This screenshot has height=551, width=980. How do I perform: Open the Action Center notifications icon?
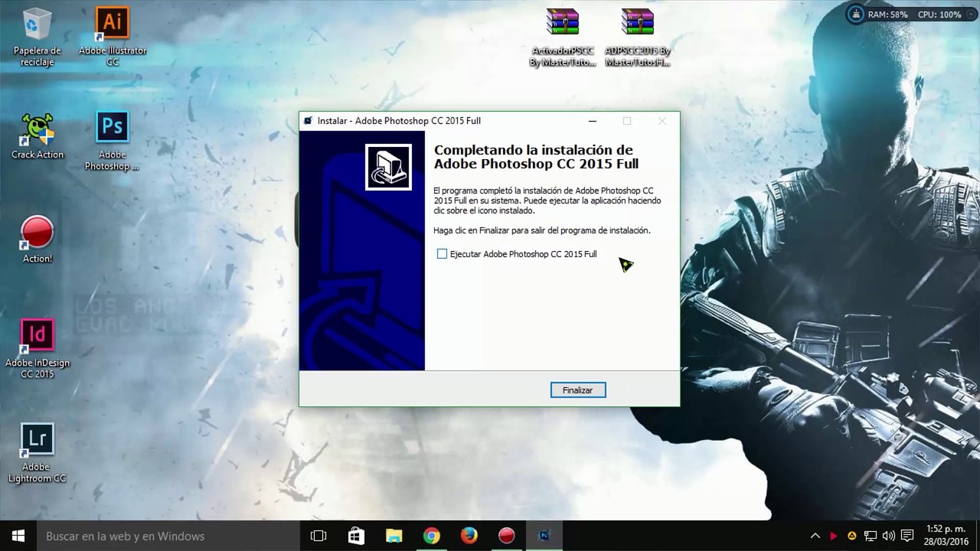point(907,536)
